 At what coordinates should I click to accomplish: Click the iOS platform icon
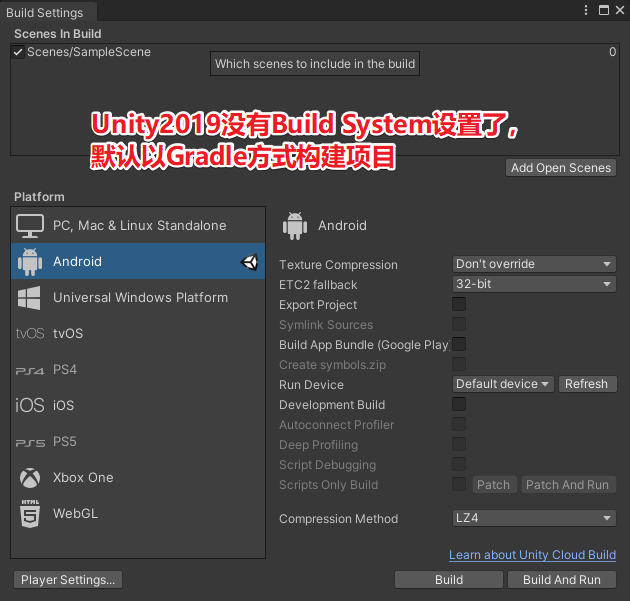pyautogui.click(x=30, y=405)
